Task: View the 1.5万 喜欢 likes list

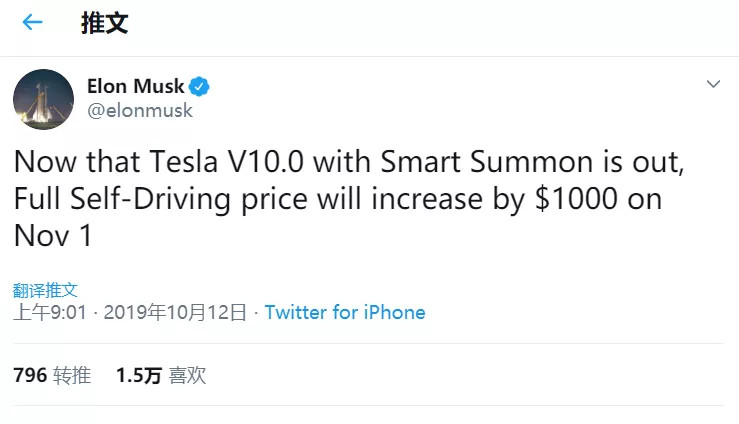Action: pyautogui.click(x=161, y=376)
